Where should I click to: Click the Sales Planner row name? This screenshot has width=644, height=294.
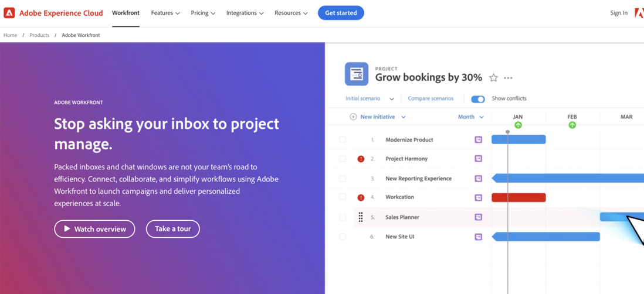(x=402, y=217)
